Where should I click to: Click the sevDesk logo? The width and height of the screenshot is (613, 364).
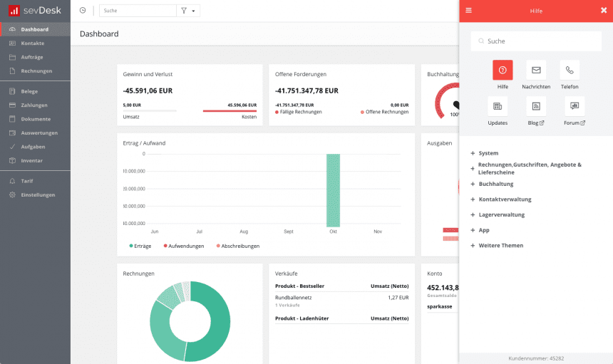tap(35, 11)
